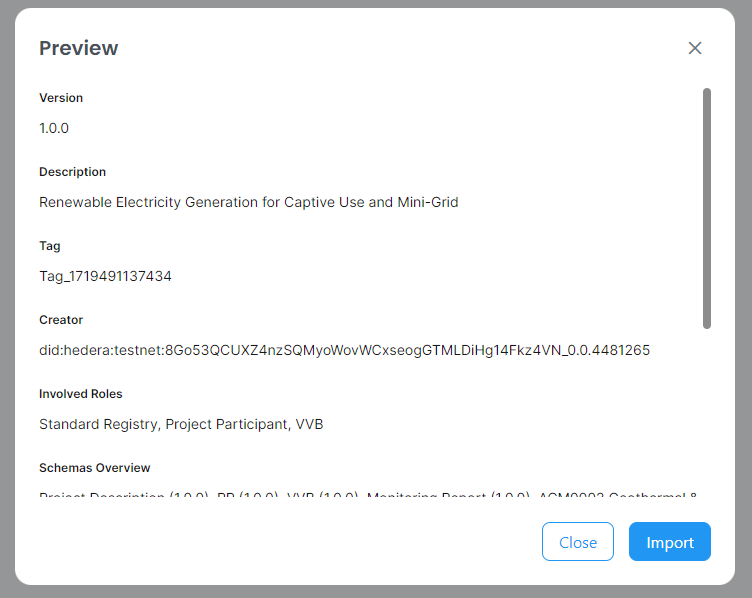Click the Description field label
The image size is (752, 598).
click(72, 172)
